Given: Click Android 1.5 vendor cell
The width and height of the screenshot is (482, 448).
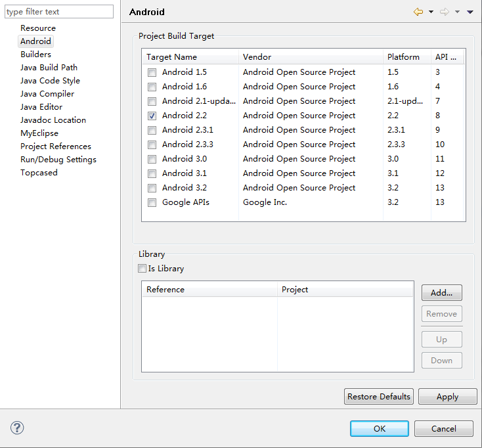Looking at the screenshot, I should (x=299, y=72).
